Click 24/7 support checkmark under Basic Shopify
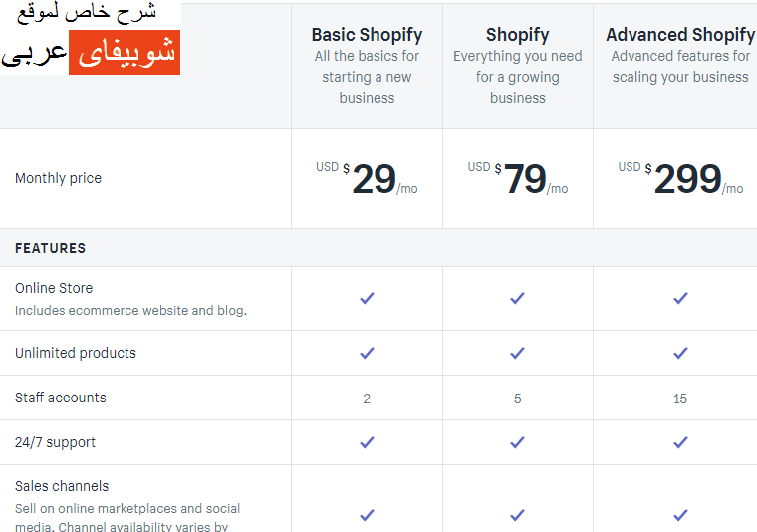757x532 pixels. [367, 442]
